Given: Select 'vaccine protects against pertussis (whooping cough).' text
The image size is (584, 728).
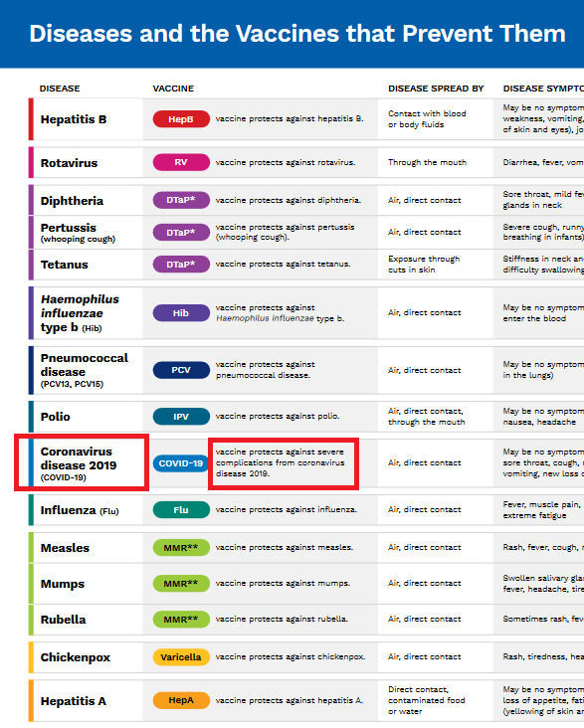Looking at the screenshot, I should pos(285,232).
